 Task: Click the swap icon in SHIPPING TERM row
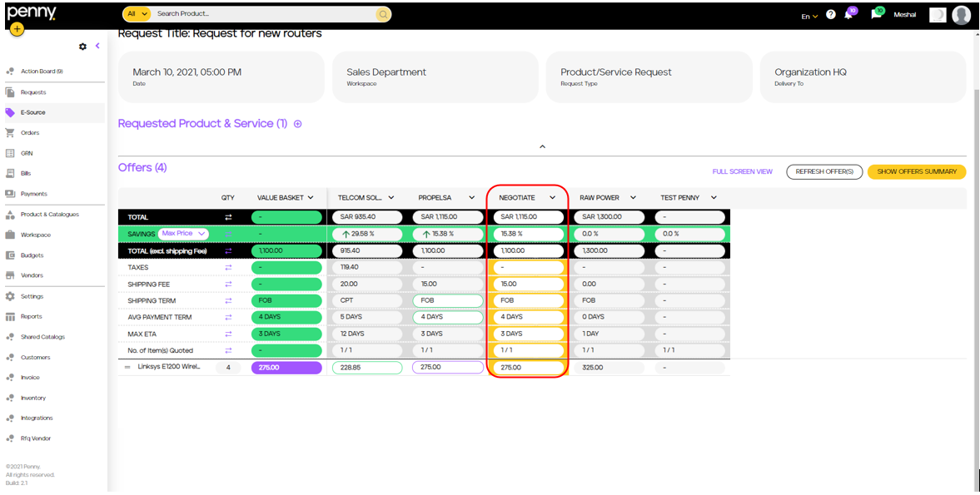228,300
